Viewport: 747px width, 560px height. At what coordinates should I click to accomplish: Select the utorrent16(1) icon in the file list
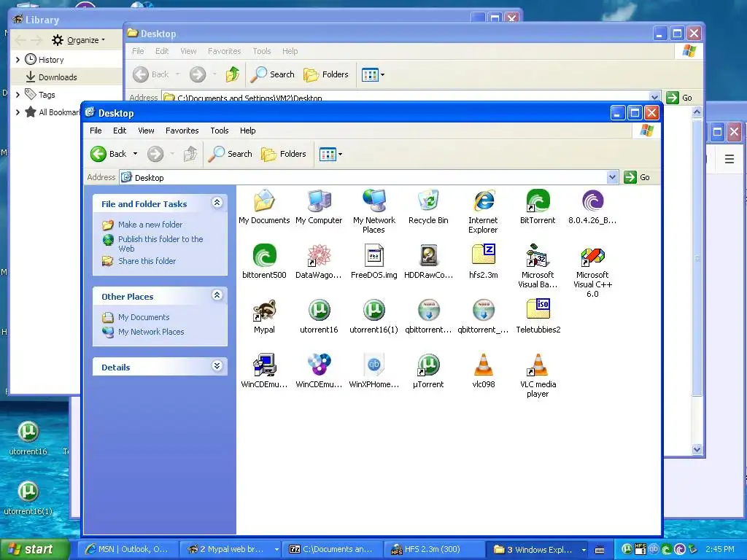click(x=374, y=310)
